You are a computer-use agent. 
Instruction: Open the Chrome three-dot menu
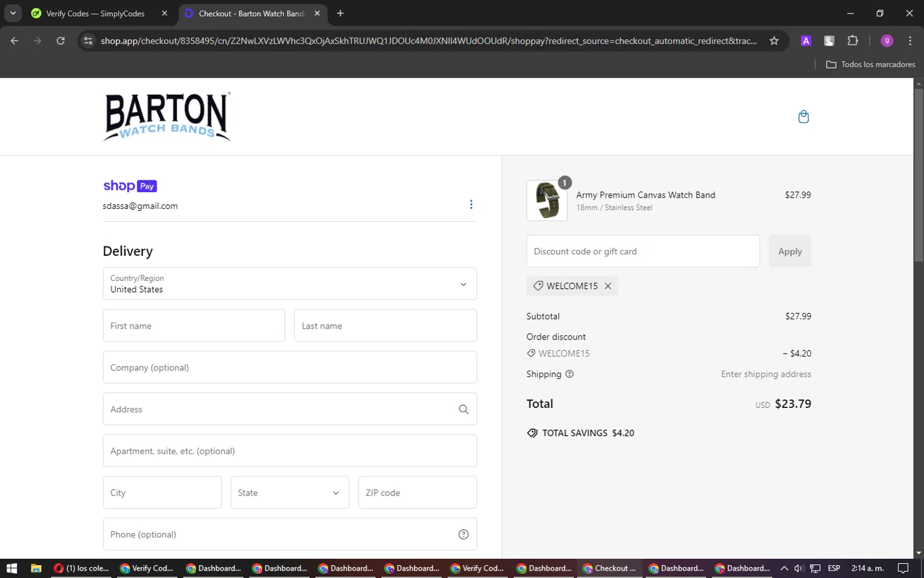pos(910,41)
